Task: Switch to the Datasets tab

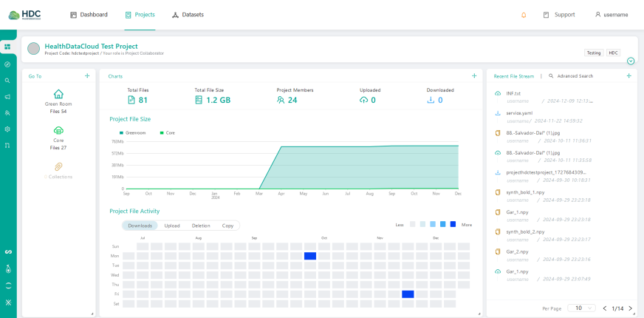Action: click(x=188, y=15)
